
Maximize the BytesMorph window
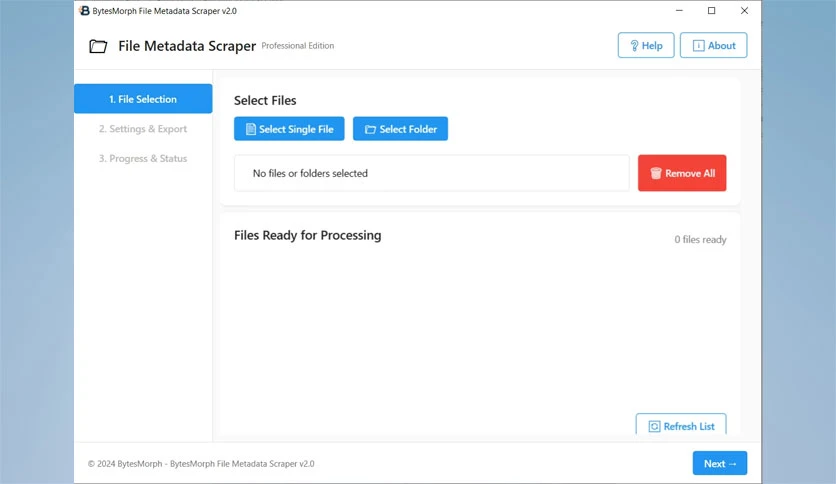click(x=711, y=11)
